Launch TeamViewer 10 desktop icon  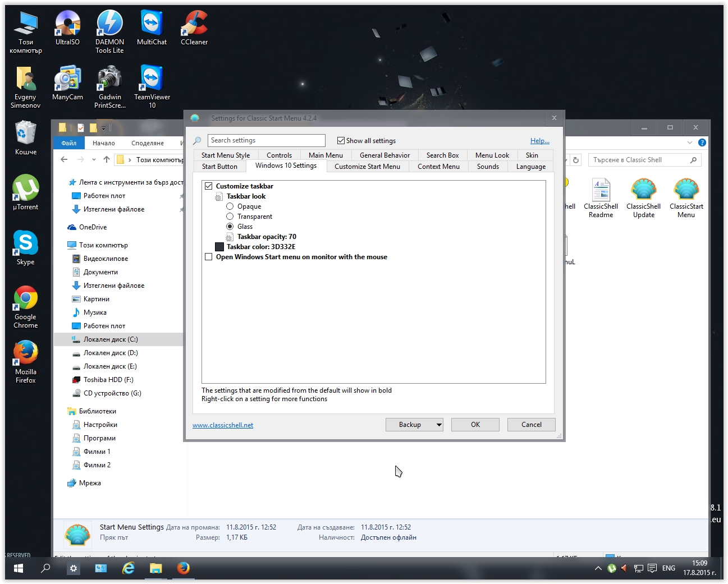click(152, 86)
